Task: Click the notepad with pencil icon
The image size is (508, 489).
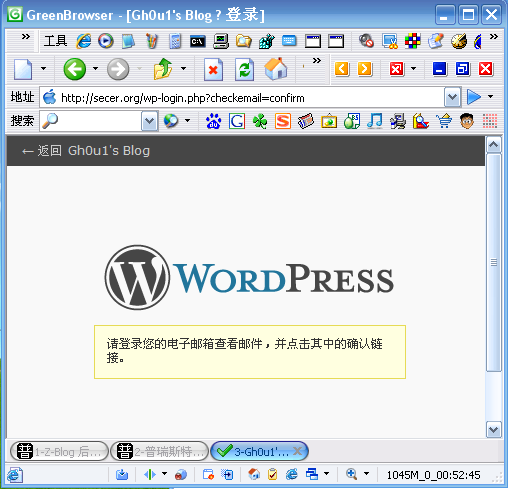Action: pyautogui.click(x=436, y=41)
